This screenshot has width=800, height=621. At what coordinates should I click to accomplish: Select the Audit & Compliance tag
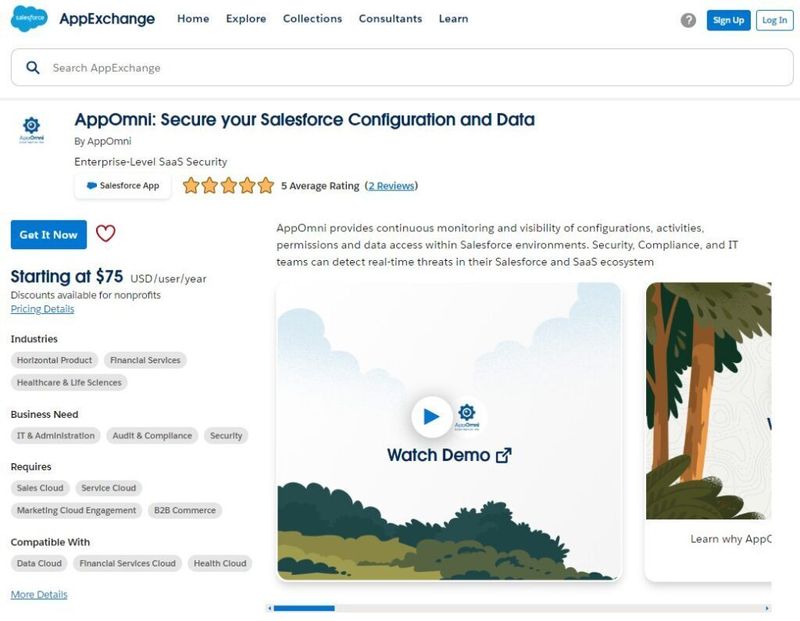click(x=152, y=436)
